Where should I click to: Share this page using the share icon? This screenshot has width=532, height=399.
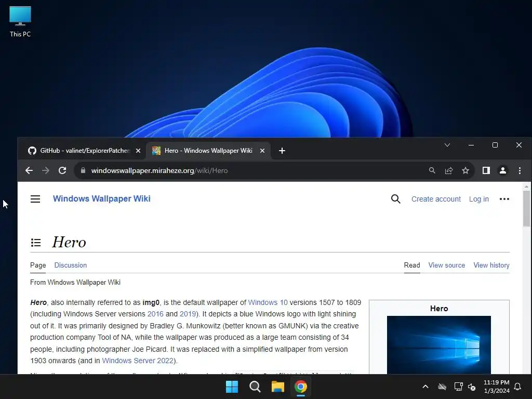(448, 170)
